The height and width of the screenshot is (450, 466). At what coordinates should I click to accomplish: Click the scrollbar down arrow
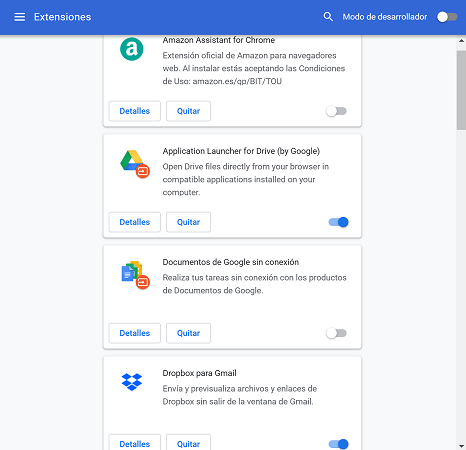point(461,446)
